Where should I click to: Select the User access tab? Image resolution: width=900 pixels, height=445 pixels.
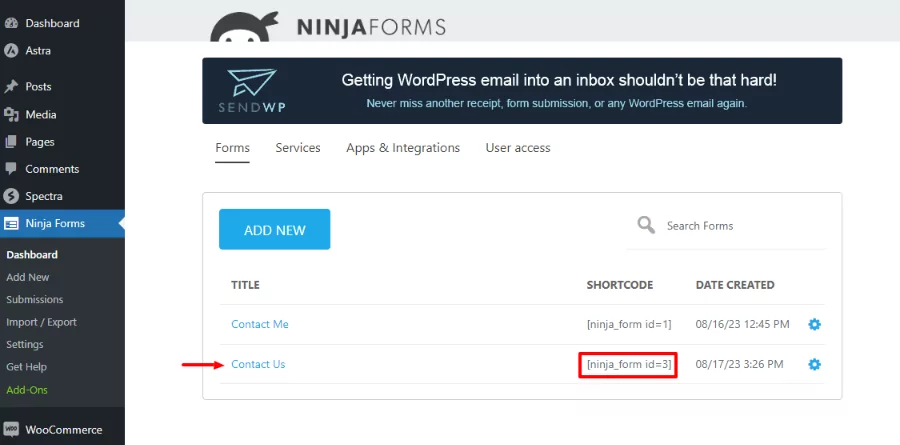(x=518, y=148)
